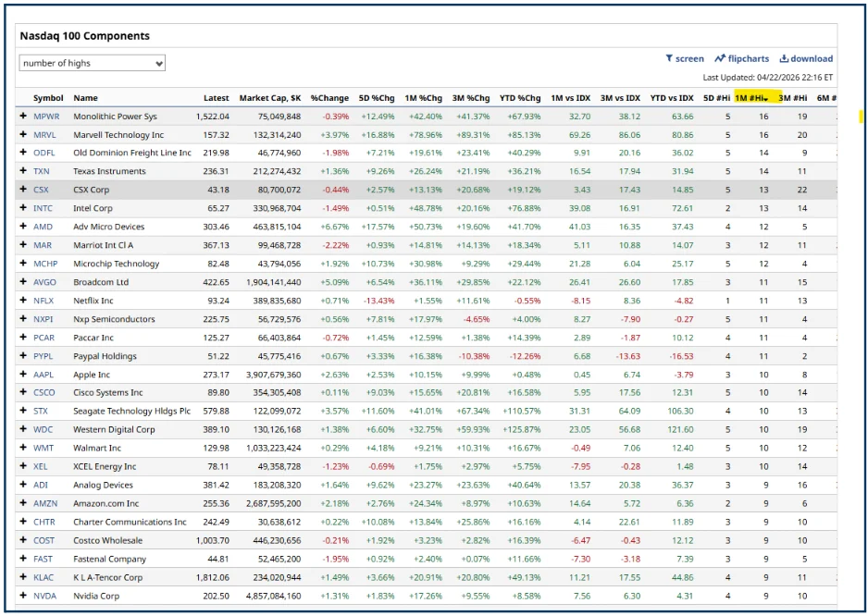Sort by 3M #Hi column
This screenshot has width=868, height=616.
point(793,98)
